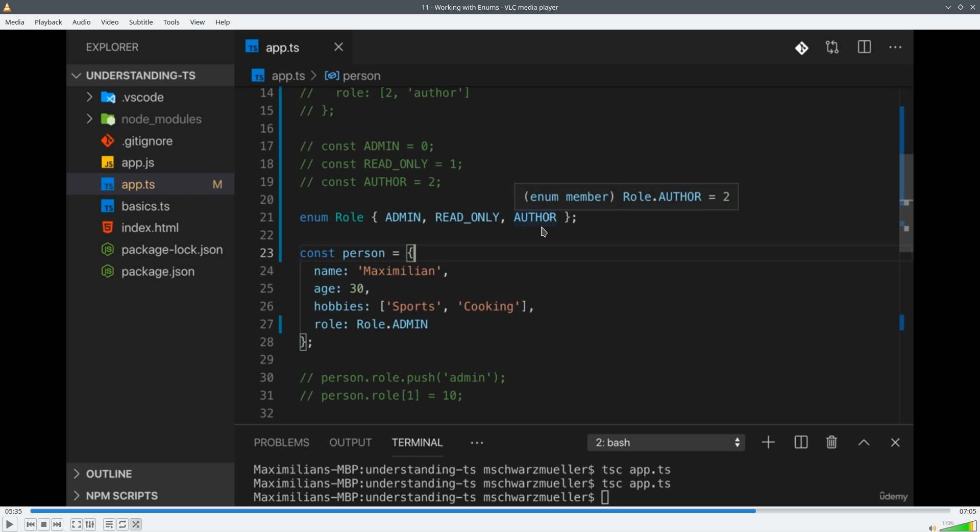The width and height of the screenshot is (980, 532).
Task: Open the index.html file
Action: coord(151,228)
